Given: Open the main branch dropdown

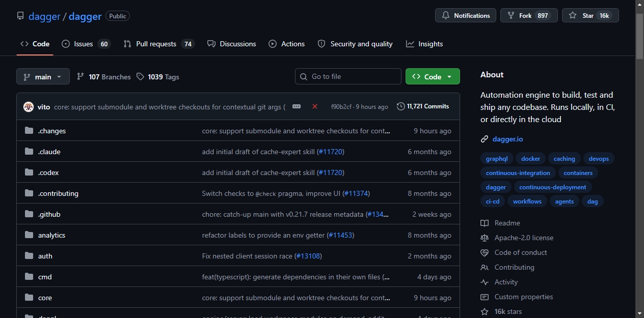Looking at the screenshot, I should click(43, 76).
